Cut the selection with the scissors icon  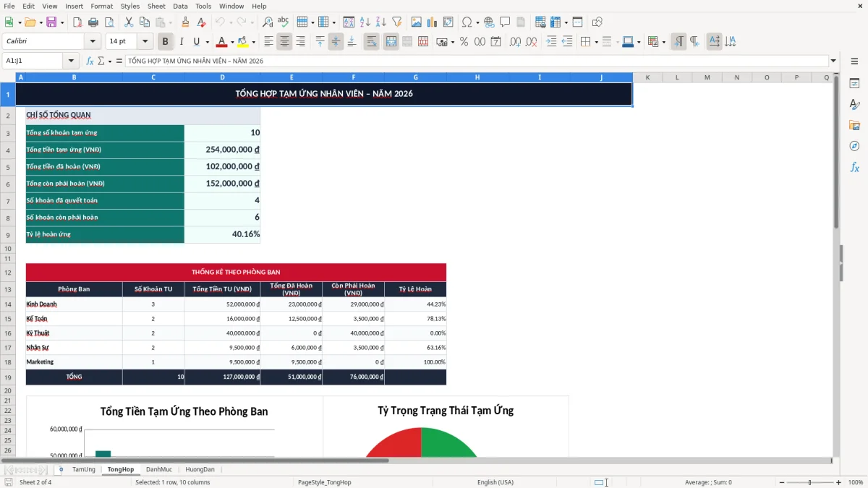click(128, 22)
